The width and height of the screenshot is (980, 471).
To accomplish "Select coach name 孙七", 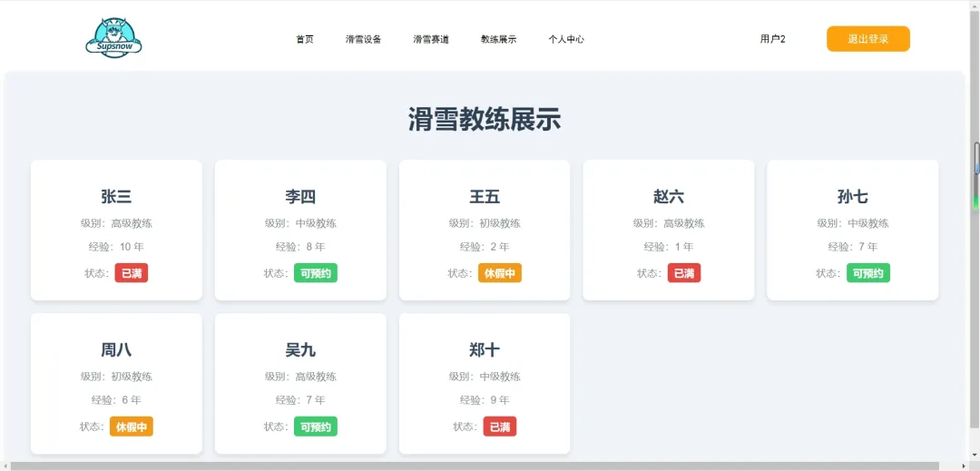I will pyautogui.click(x=852, y=197).
